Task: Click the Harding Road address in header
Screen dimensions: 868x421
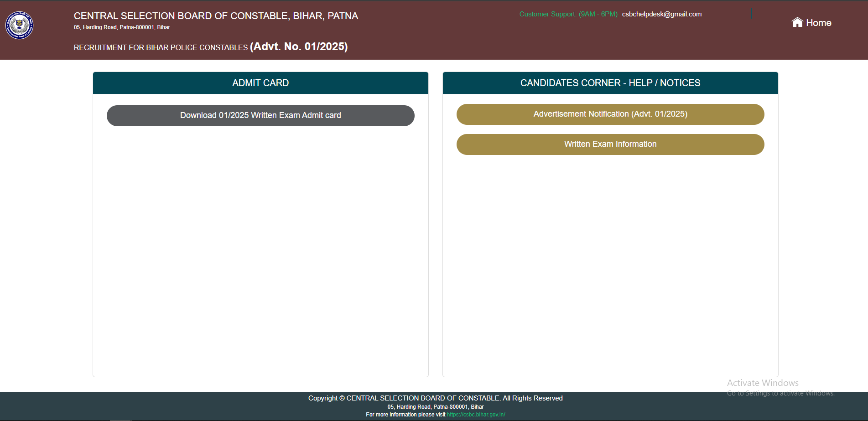Action: click(x=122, y=27)
